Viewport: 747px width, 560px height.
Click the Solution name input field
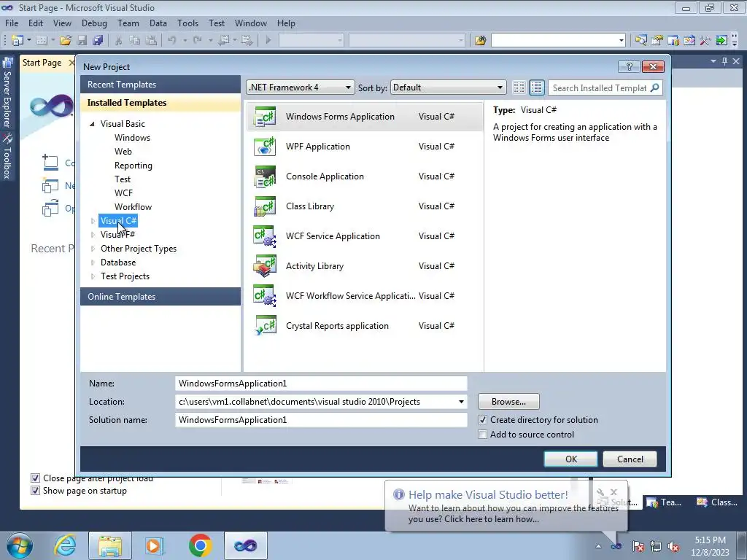(x=321, y=420)
